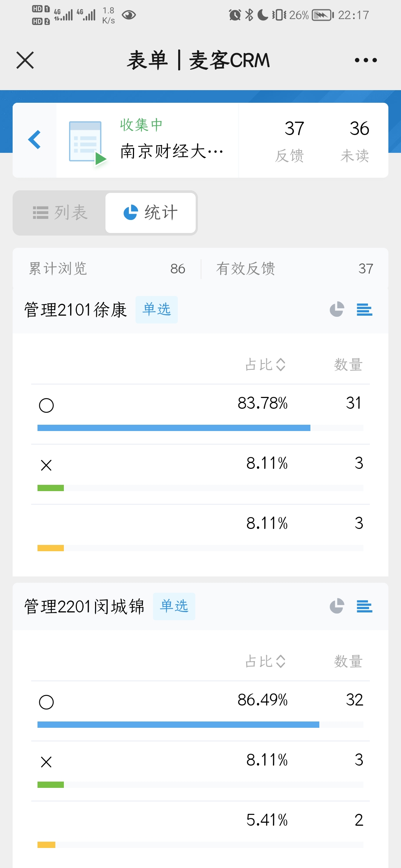Open the three-dot more options menu
401x868 pixels.
click(x=365, y=60)
